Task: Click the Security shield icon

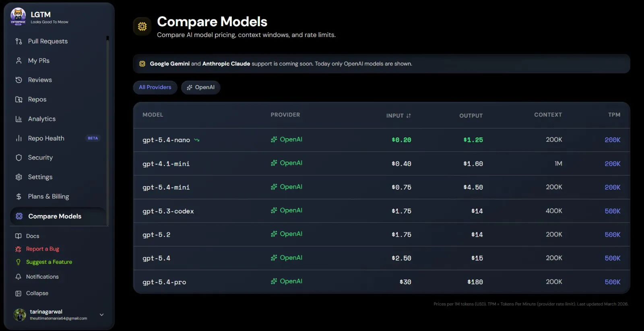Action: point(19,157)
